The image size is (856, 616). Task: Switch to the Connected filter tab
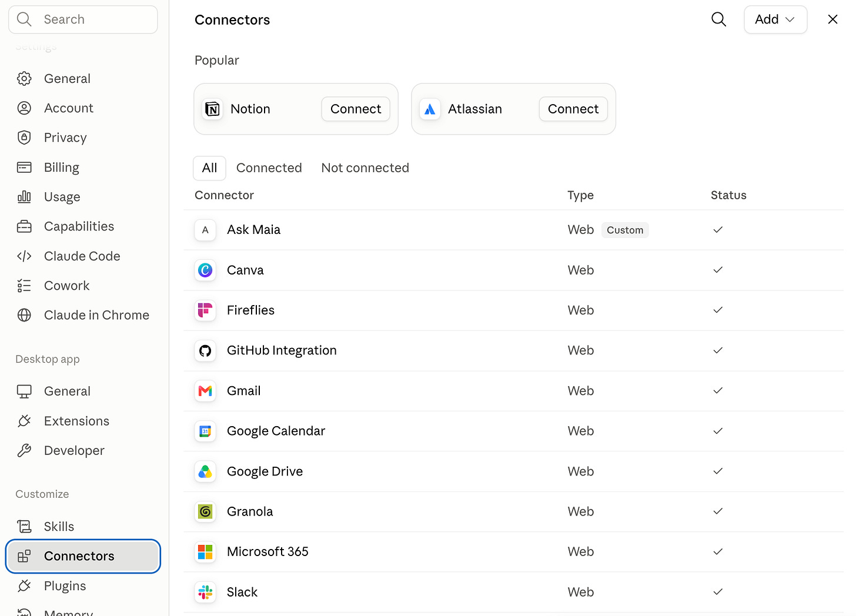pyautogui.click(x=269, y=168)
